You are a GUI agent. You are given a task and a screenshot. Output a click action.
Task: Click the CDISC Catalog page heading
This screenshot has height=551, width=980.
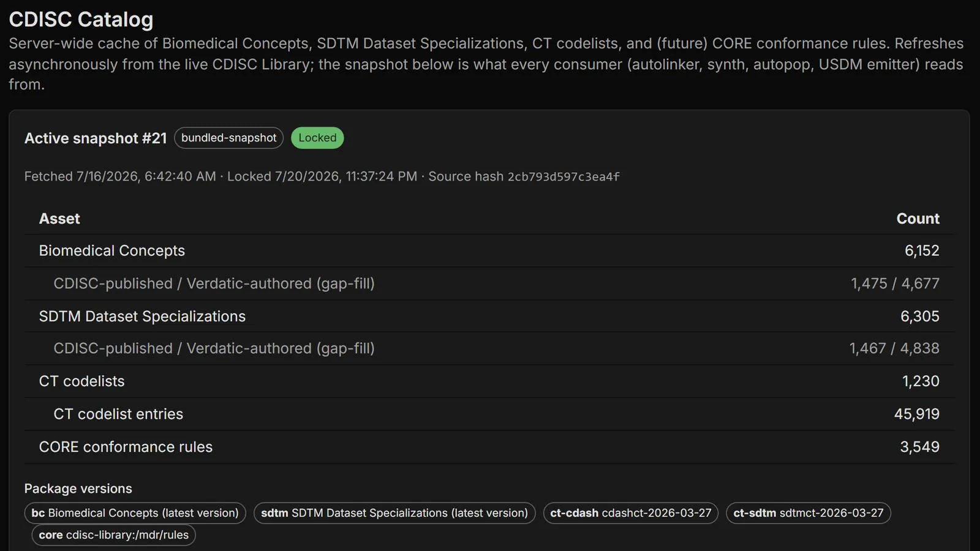click(81, 20)
